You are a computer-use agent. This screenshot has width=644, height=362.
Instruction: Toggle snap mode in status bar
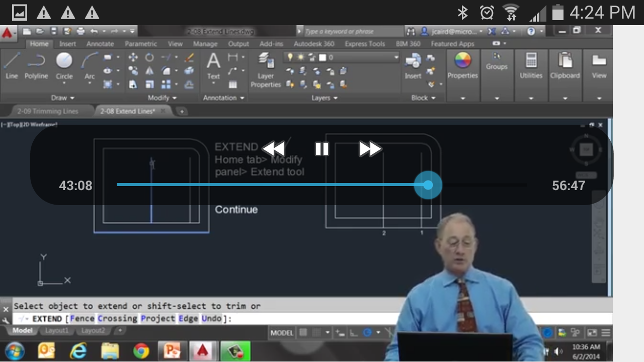tap(317, 332)
